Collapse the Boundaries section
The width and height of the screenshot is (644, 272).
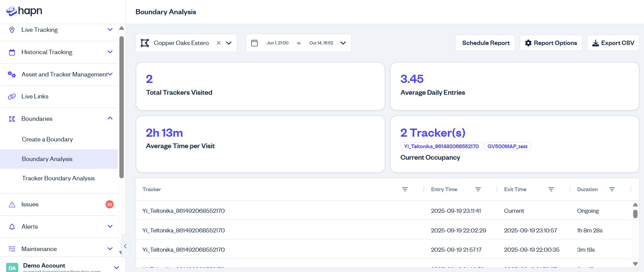[x=110, y=118]
